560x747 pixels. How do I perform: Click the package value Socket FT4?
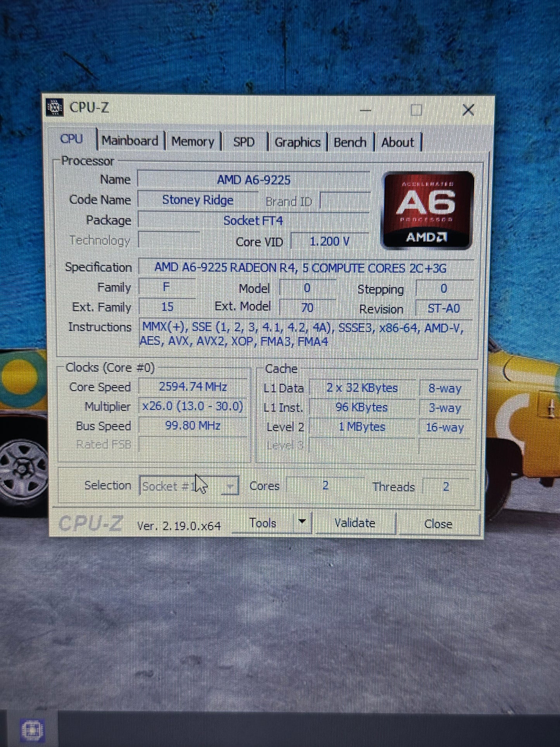point(253,221)
